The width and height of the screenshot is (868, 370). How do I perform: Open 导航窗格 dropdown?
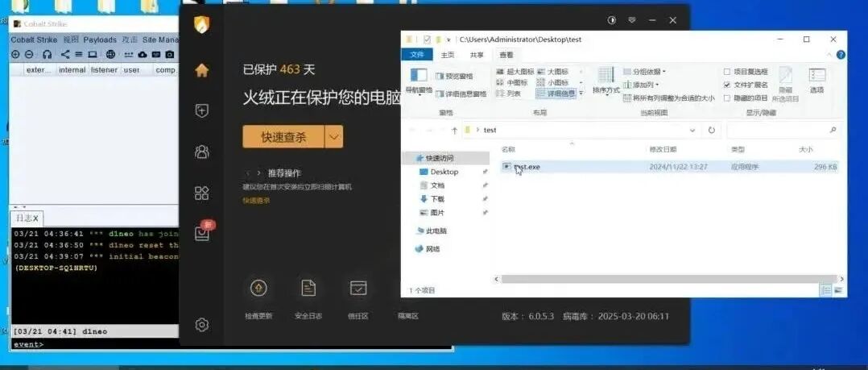tap(419, 81)
